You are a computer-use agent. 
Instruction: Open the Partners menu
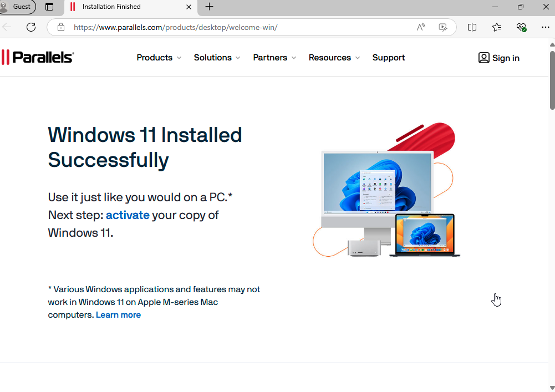(x=274, y=58)
